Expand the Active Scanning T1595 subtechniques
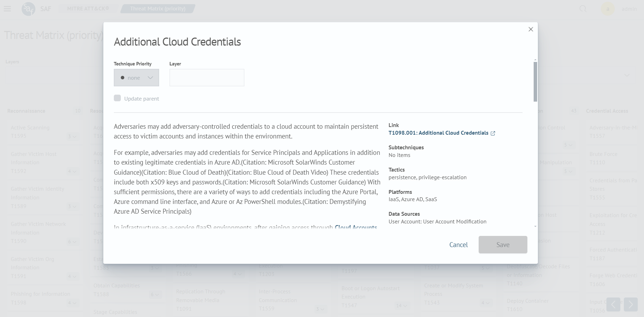644x317 pixels. (x=72, y=136)
